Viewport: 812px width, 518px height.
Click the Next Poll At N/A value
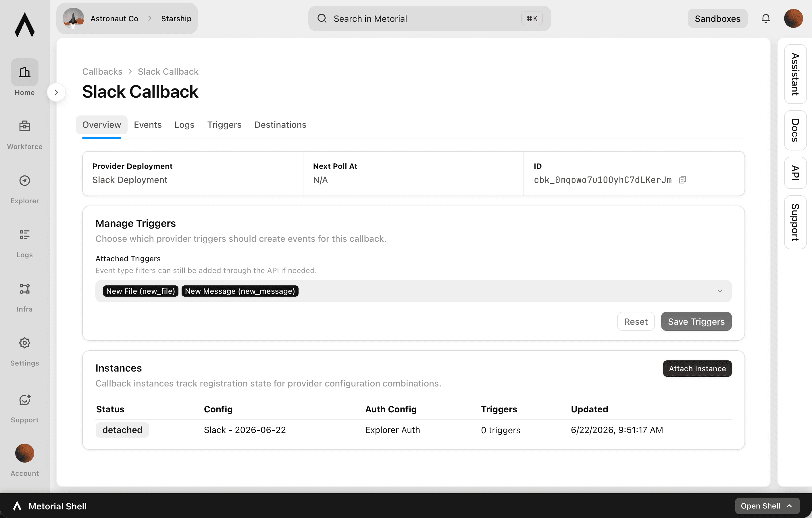(320, 180)
